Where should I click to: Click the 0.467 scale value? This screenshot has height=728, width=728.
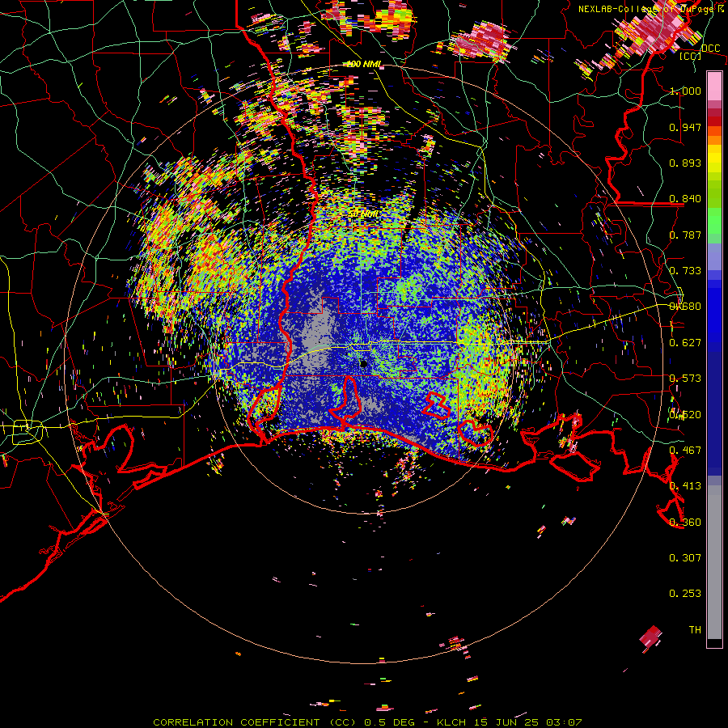[685, 451]
